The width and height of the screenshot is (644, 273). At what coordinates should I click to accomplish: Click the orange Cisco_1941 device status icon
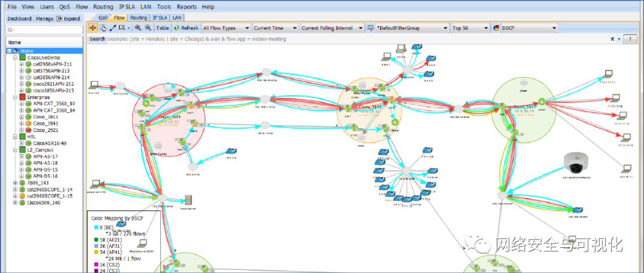[x=29, y=123]
